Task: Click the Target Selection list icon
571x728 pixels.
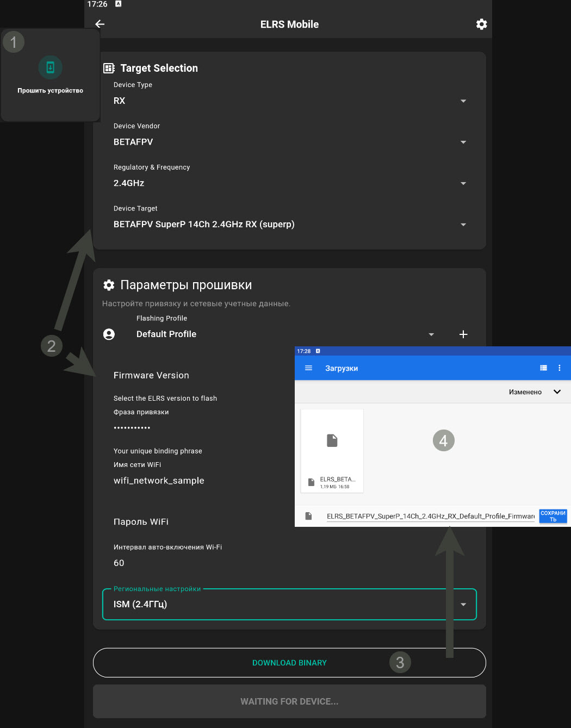Action: click(x=109, y=68)
